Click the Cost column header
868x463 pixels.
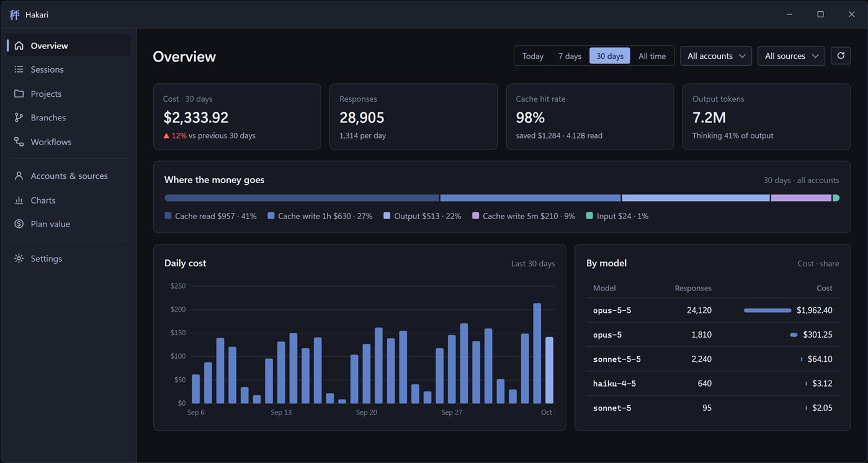coord(825,288)
